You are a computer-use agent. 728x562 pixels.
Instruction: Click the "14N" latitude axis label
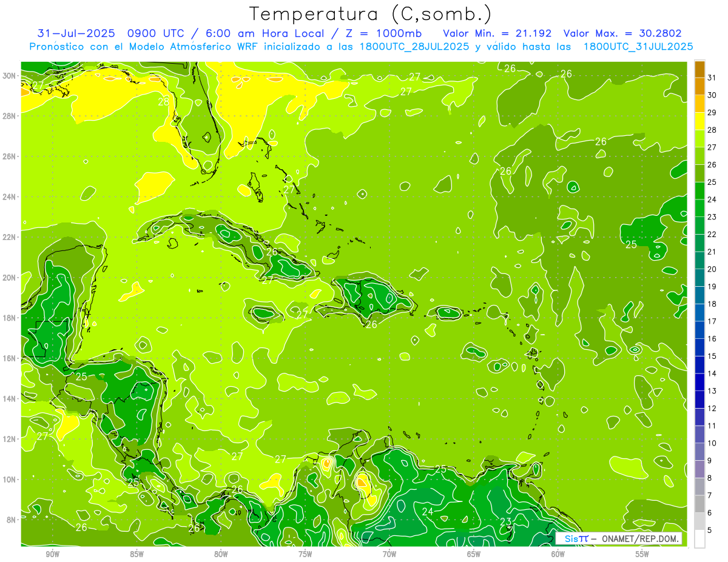10,398
